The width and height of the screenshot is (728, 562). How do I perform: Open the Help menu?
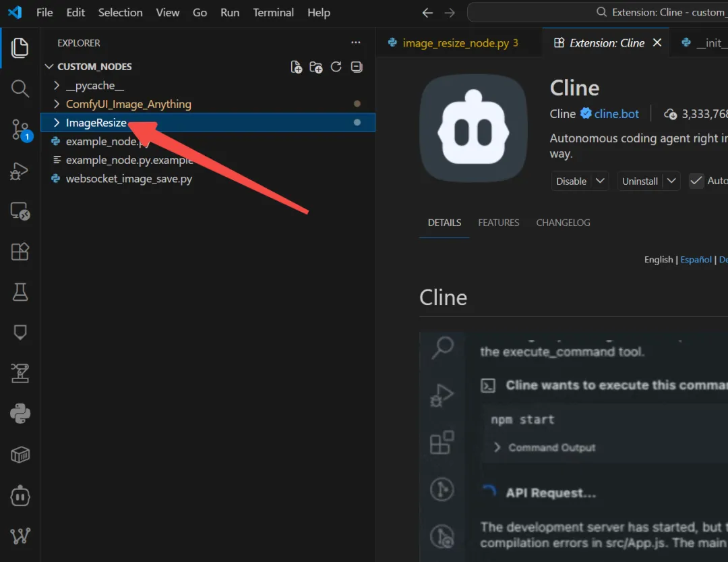pos(318,13)
